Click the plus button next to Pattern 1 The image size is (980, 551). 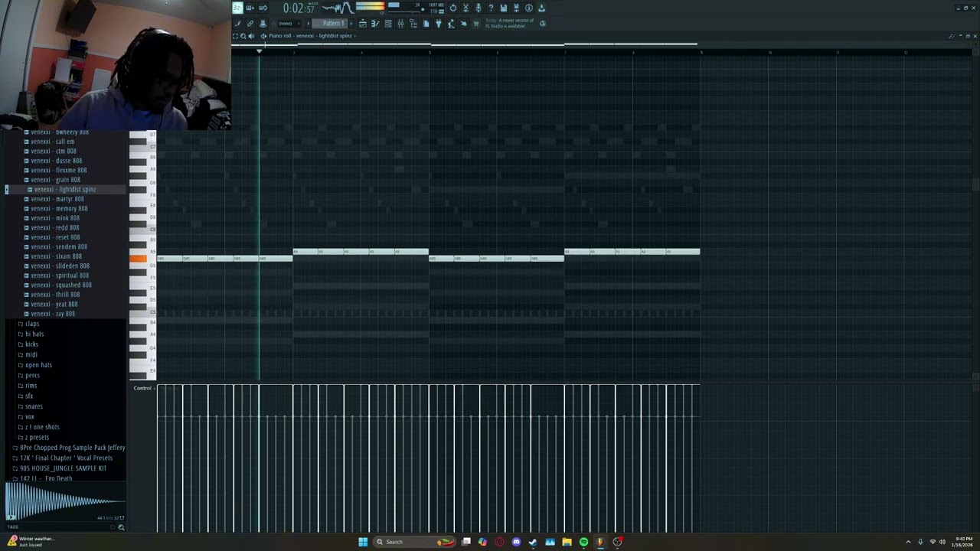click(x=351, y=24)
